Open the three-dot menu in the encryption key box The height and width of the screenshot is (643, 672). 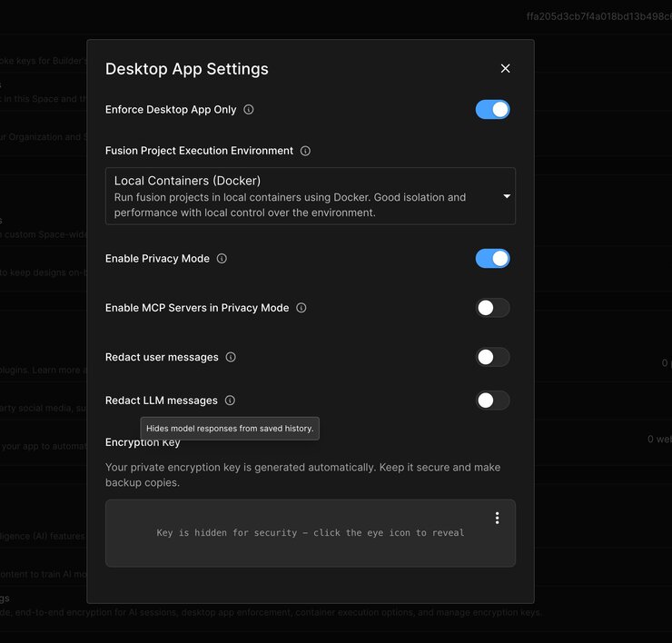pos(497,518)
